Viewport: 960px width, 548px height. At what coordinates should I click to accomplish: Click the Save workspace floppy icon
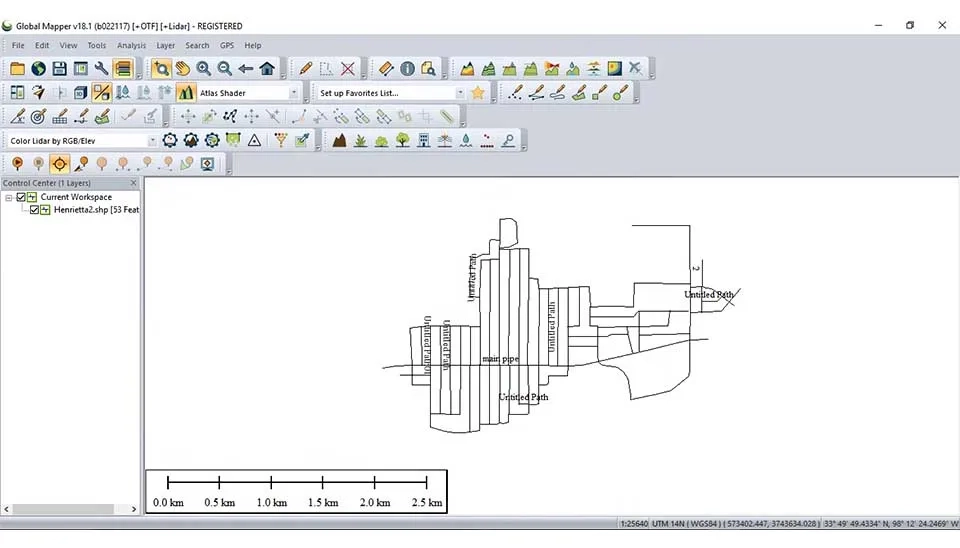[x=59, y=69]
